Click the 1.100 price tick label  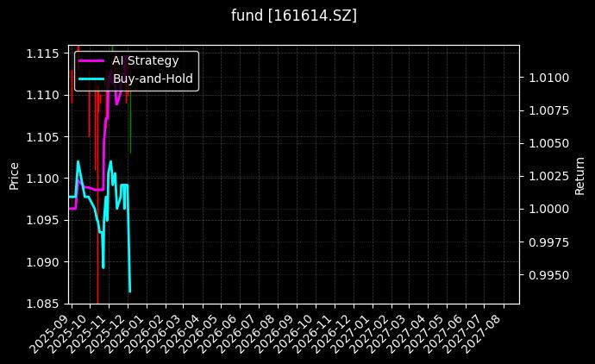[42, 179]
